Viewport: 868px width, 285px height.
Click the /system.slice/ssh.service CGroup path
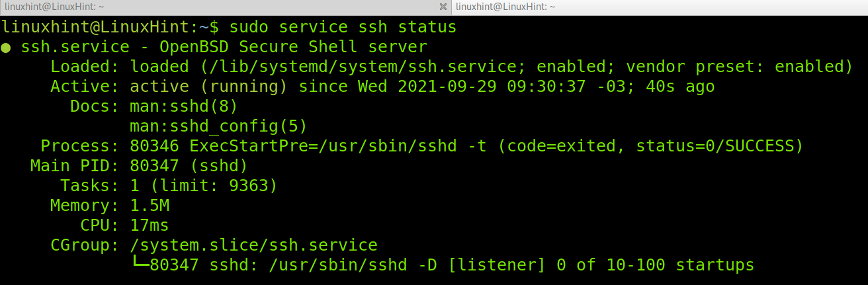coord(253,245)
